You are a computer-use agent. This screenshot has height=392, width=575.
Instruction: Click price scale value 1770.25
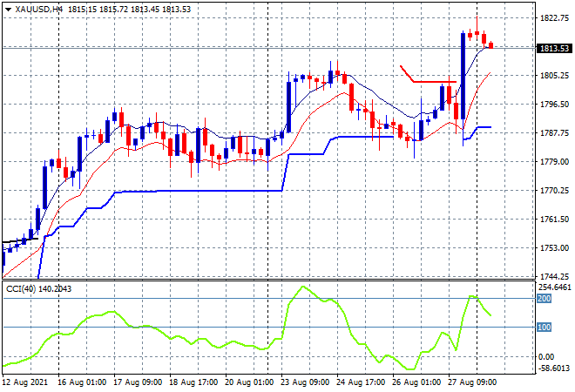pos(554,190)
